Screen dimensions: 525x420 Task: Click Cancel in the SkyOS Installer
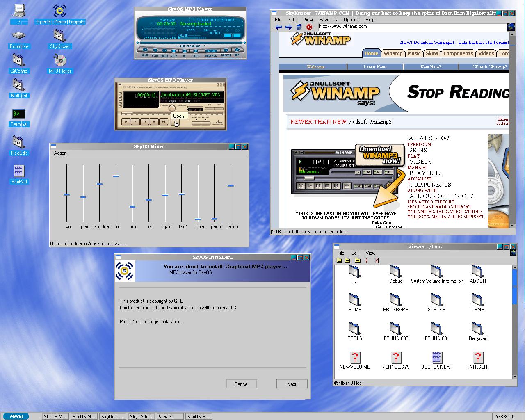click(x=242, y=384)
